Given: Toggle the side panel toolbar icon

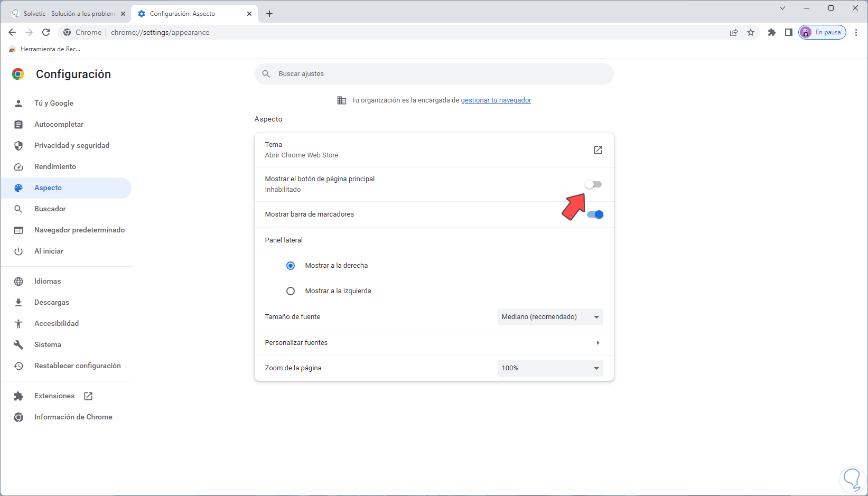Looking at the screenshot, I should [x=788, y=32].
